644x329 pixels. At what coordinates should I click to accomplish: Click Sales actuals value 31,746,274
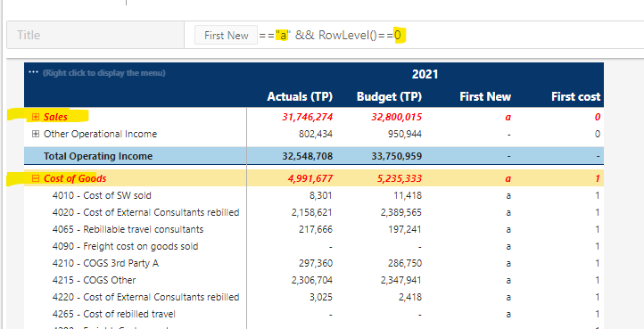pyautogui.click(x=307, y=117)
